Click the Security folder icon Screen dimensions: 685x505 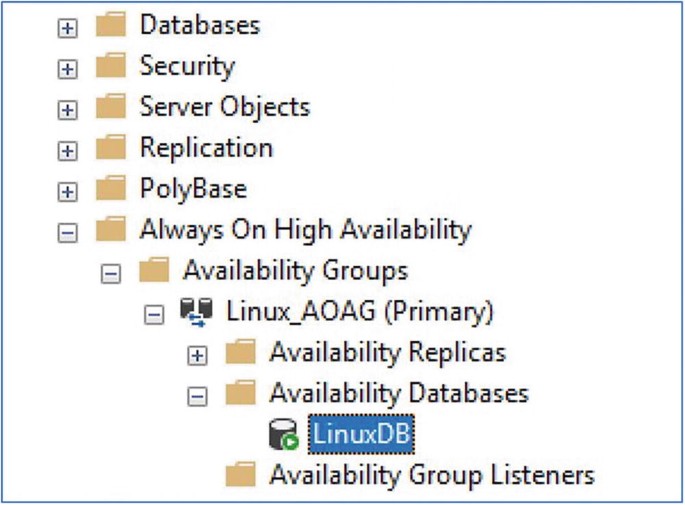click(x=111, y=67)
